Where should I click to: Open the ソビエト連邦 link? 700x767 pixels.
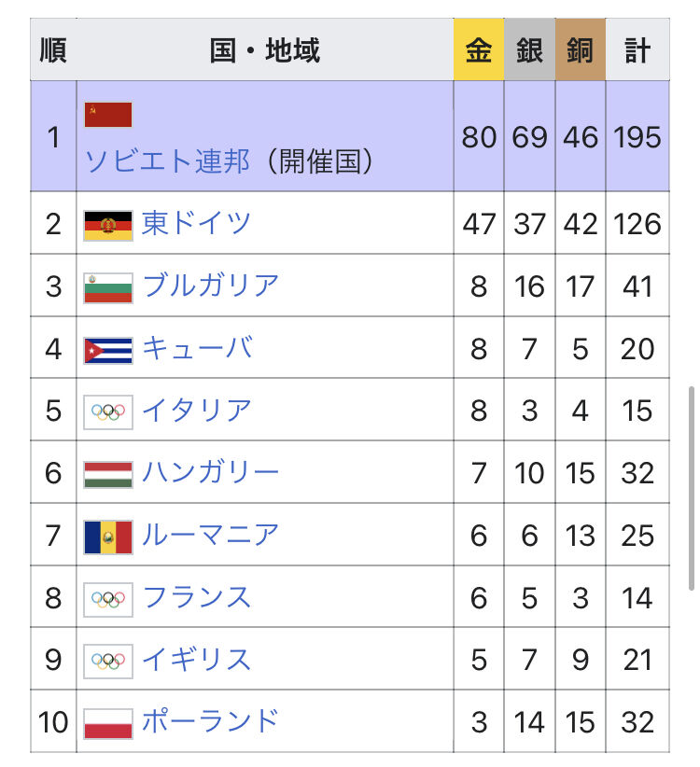tap(168, 161)
